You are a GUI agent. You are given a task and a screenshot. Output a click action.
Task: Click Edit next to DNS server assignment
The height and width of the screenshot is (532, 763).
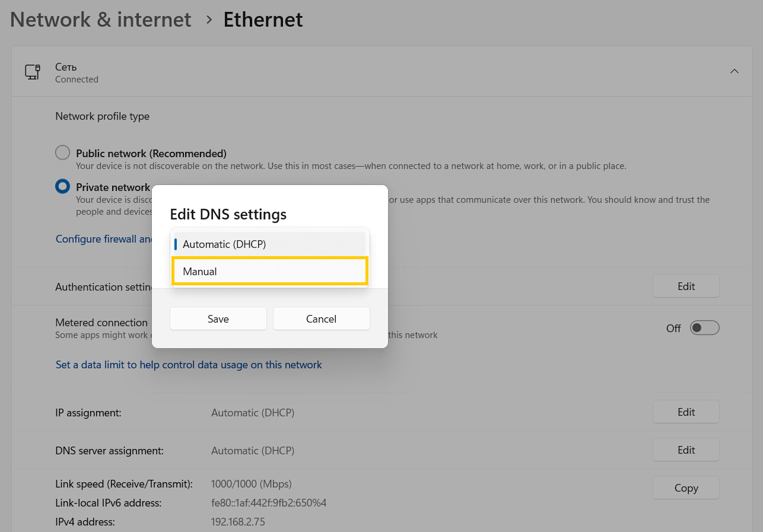coord(685,450)
